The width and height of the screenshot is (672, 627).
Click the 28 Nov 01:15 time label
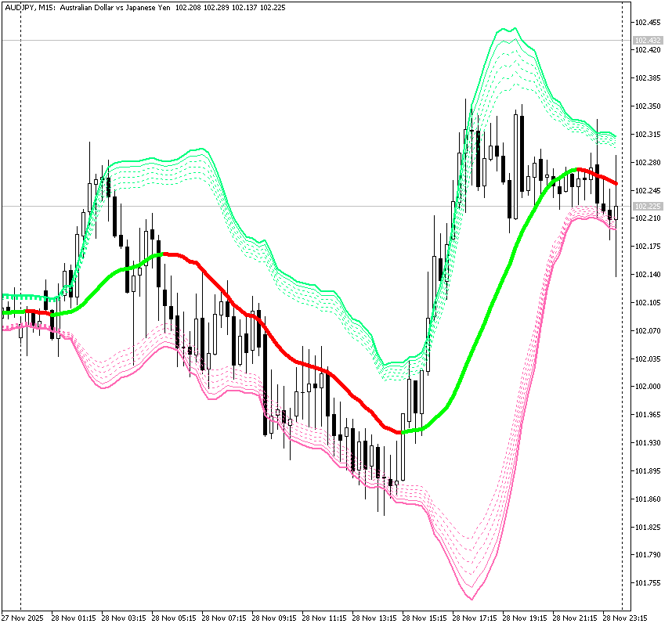[x=74, y=618]
